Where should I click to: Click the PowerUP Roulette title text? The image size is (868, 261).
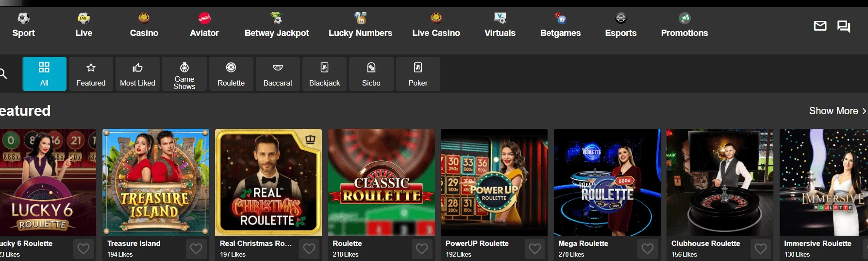coord(477,244)
